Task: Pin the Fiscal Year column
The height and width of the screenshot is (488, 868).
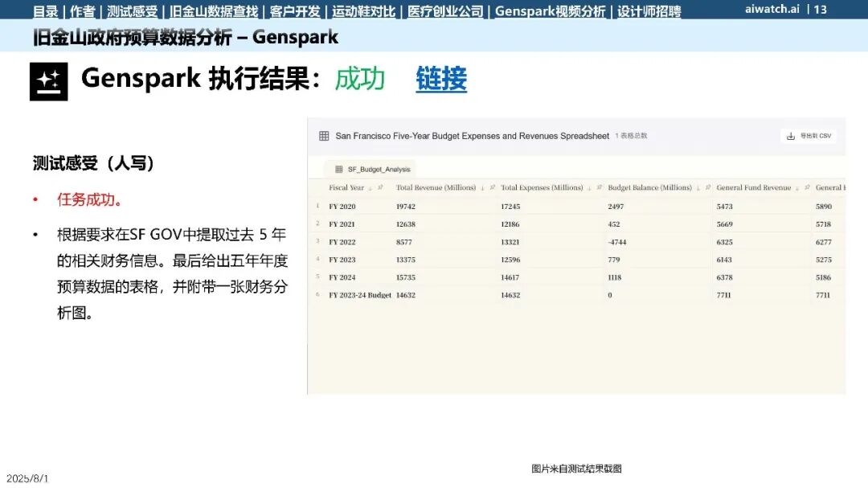Action: point(380,188)
